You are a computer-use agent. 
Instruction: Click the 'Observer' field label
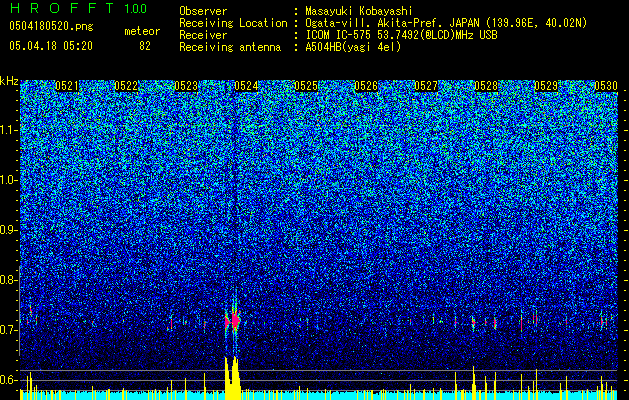(x=203, y=11)
